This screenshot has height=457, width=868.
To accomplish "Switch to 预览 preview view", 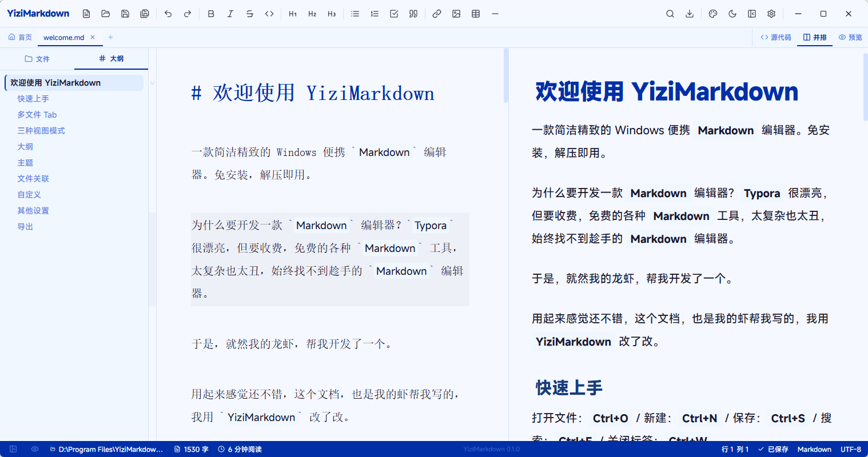I will 850,37.
